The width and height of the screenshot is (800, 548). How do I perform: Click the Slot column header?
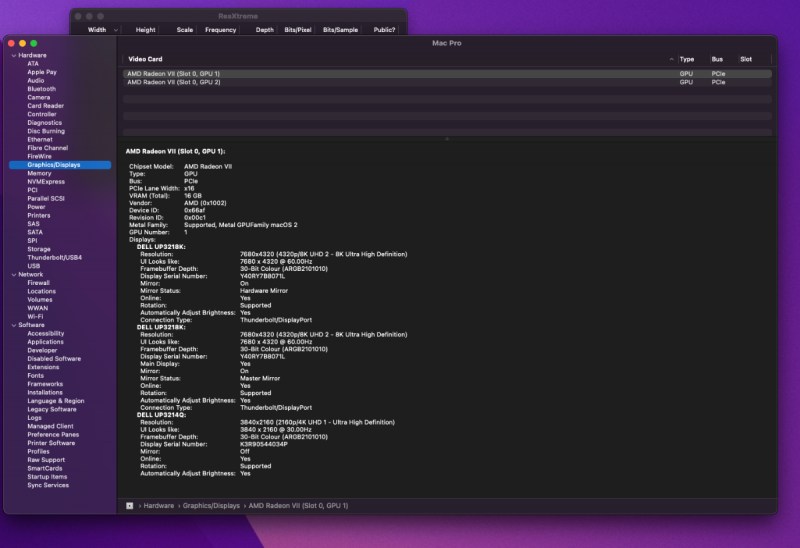(746, 60)
